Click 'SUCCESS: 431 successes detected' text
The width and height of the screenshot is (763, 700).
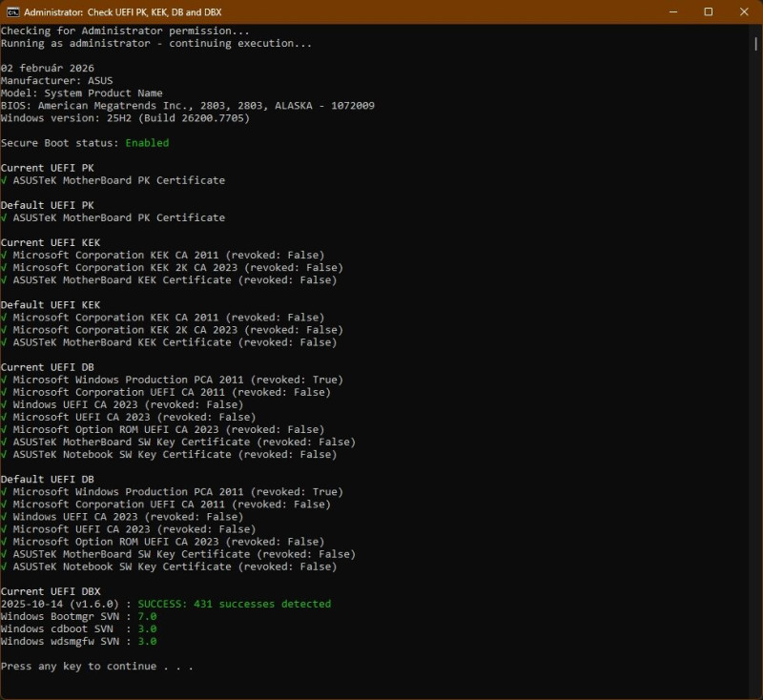(x=235, y=604)
